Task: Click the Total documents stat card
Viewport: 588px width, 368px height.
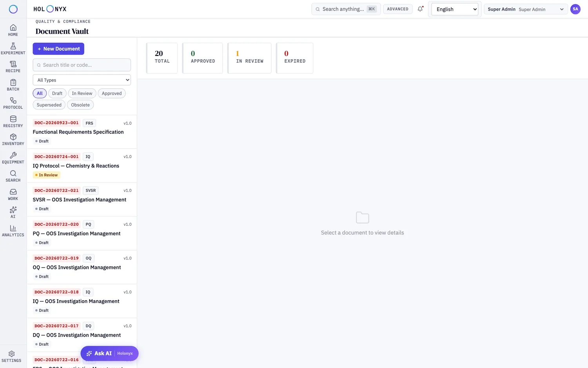Action: point(162,58)
